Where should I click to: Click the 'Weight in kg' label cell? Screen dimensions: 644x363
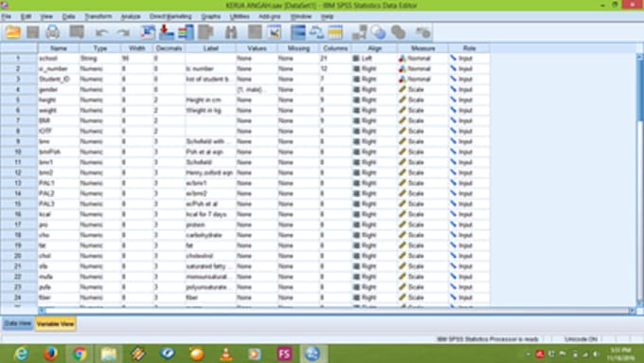[210, 110]
